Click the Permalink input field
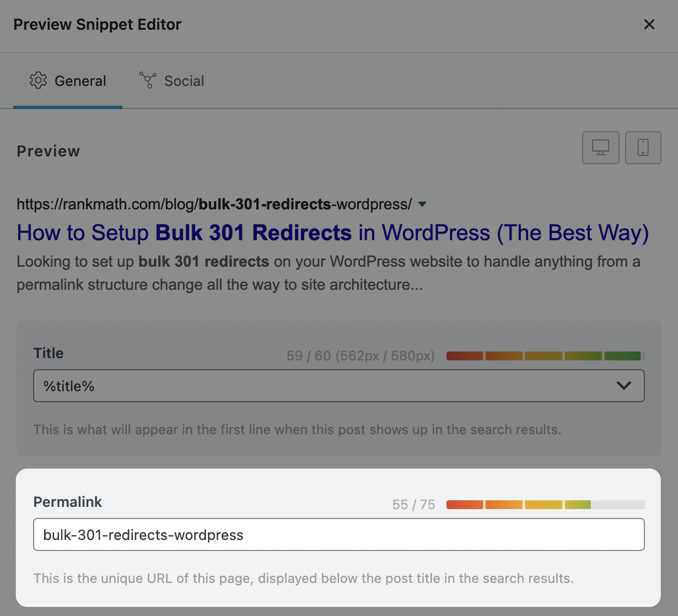This screenshot has height=616, width=678. pos(339,534)
